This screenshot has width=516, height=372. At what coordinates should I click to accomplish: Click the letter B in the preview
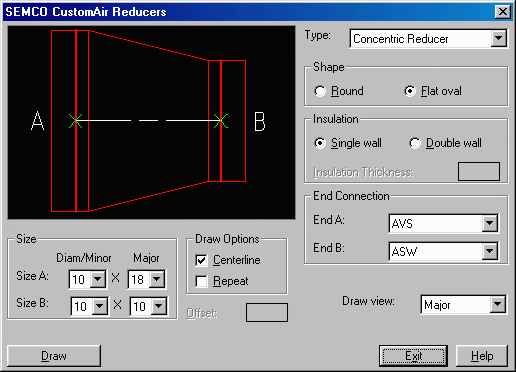pos(260,121)
